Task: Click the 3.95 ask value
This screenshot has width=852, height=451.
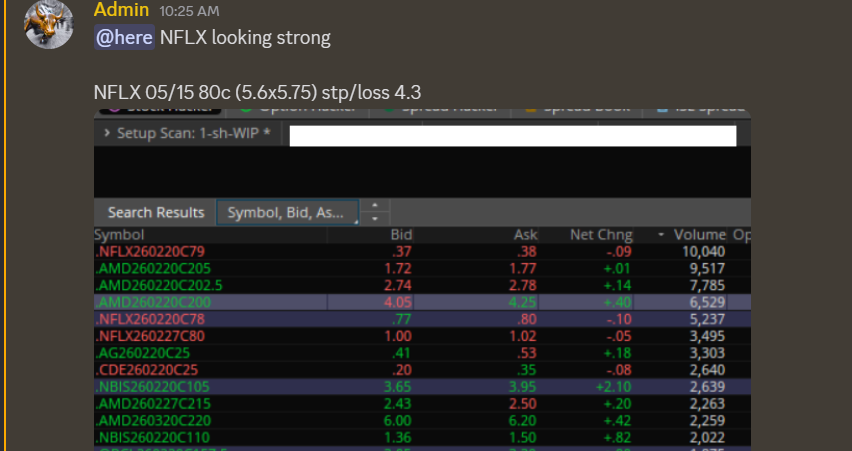Action: coord(523,387)
